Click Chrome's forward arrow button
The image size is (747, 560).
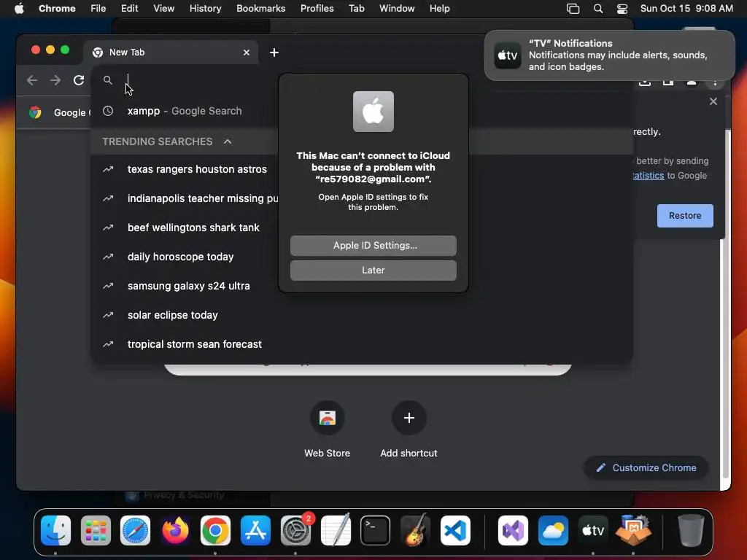(55, 80)
